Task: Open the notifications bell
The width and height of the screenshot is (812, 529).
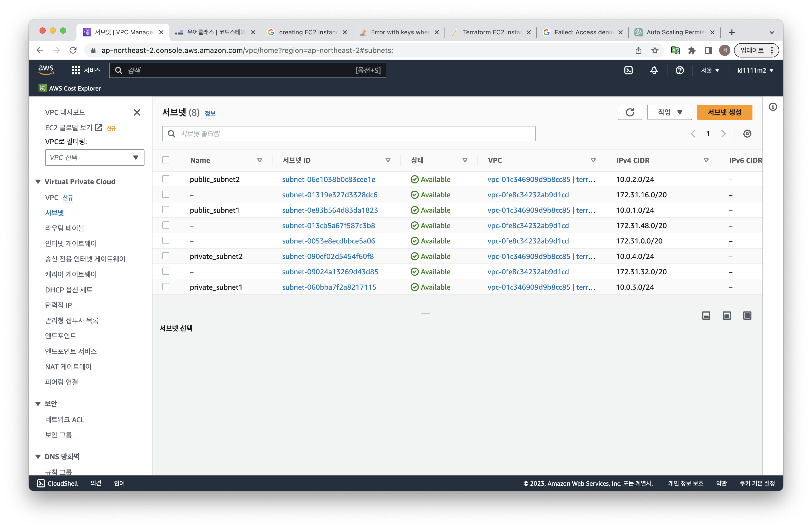Action: point(654,70)
